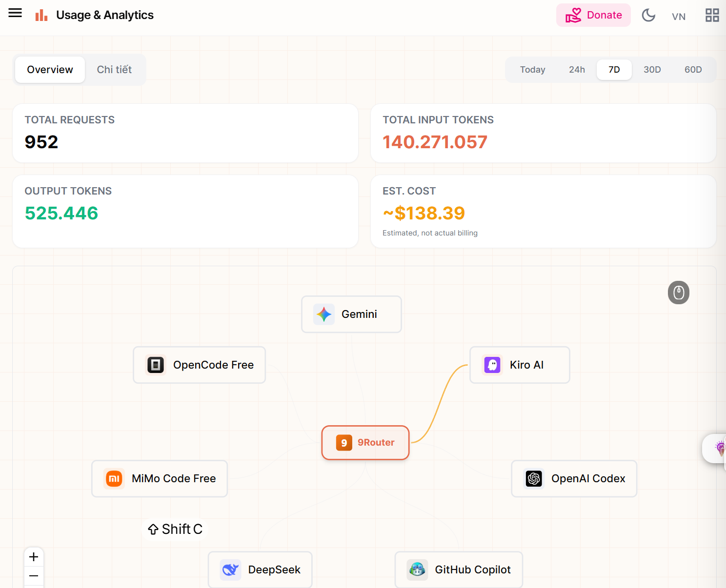726x588 pixels.
Task: Click the MiMo Code Free node label
Action: click(x=174, y=479)
